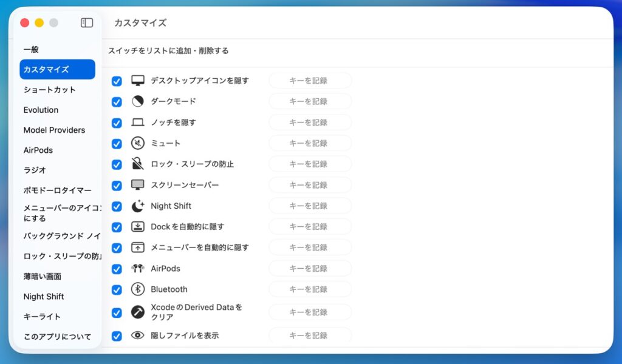This screenshot has height=364, width=622.
Task: Select ショートカット in the sidebar
Action: pos(50,90)
